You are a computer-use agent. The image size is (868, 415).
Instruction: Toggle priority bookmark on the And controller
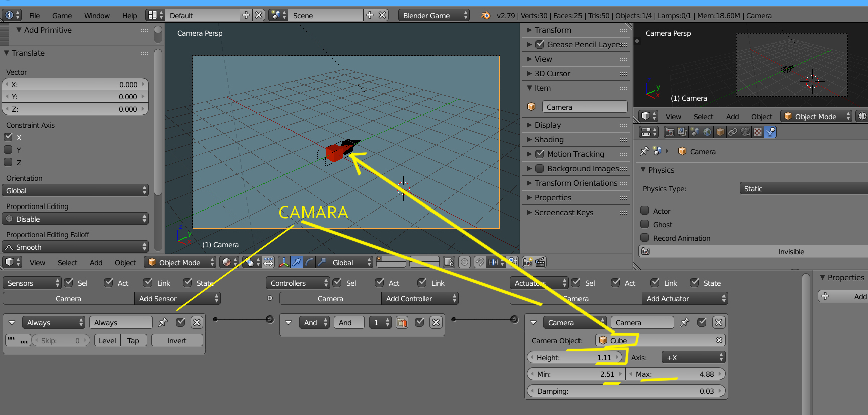point(402,322)
